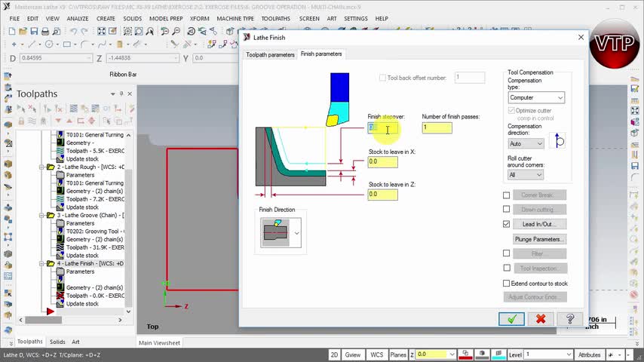Click the Planes button in status bar
This screenshot has width=644, height=362.
[398, 354]
